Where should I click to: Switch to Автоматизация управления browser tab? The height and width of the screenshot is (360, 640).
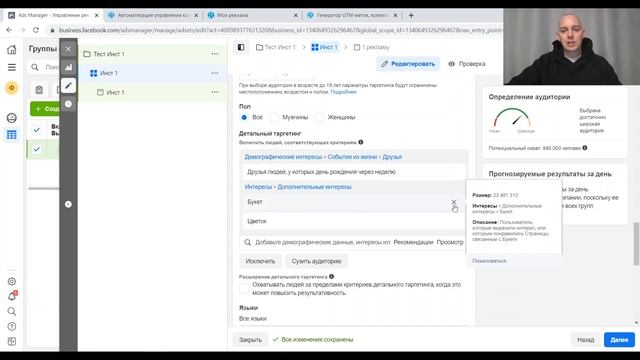(x=153, y=15)
